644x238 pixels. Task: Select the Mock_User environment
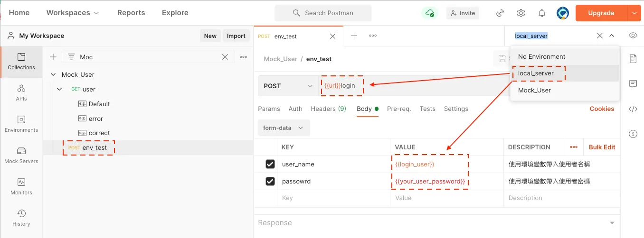(x=565, y=90)
